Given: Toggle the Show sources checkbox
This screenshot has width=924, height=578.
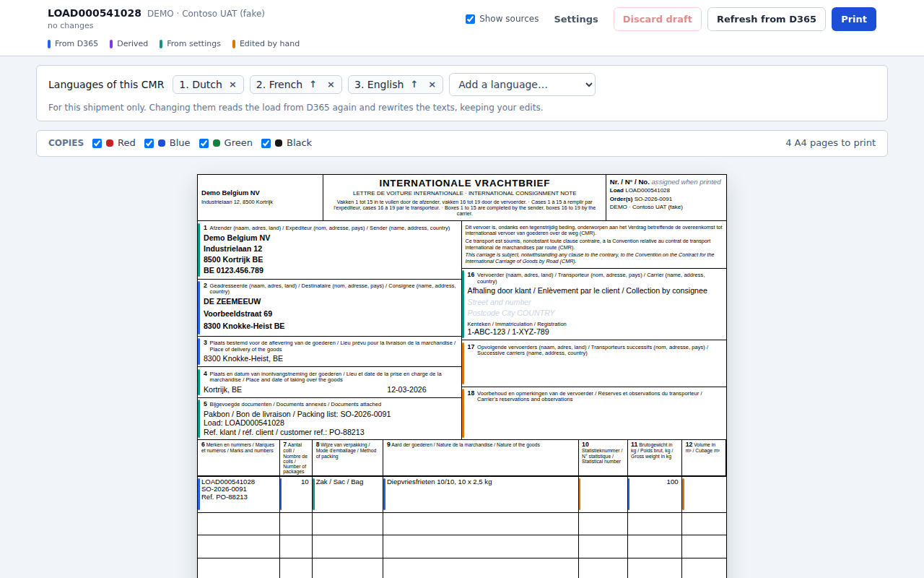Looking at the screenshot, I should (471, 19).
